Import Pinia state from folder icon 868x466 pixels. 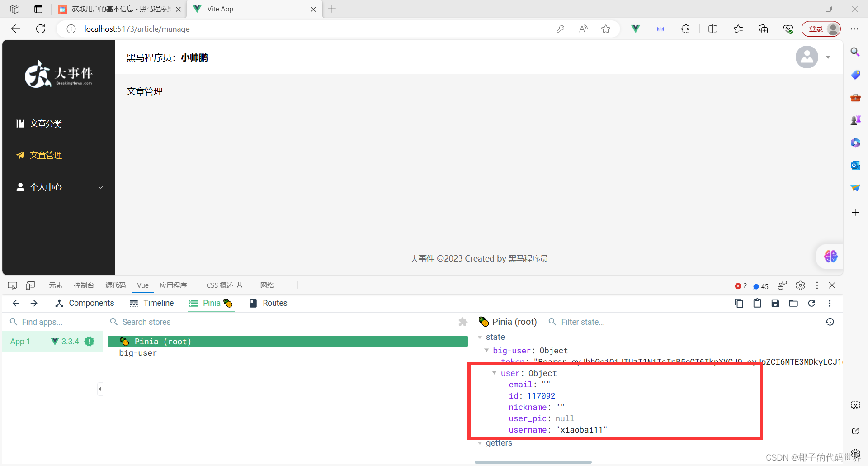pyautogui.click(x=793, y=303)
